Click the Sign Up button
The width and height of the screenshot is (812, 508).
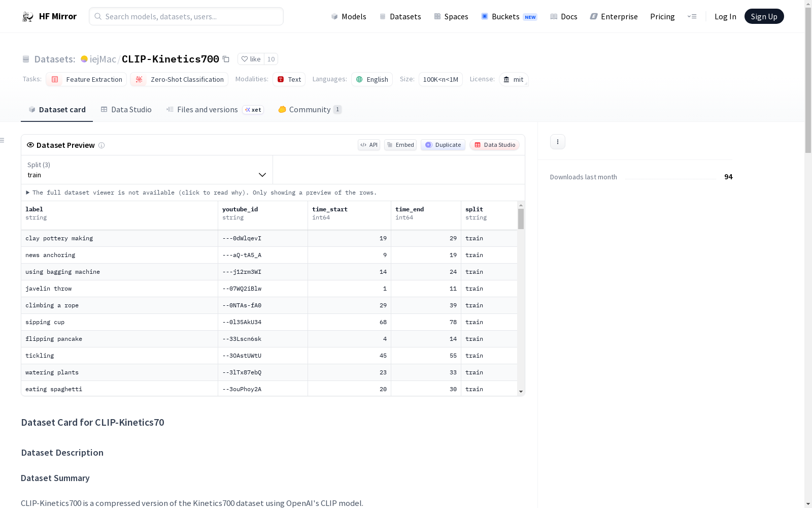coord(764,16)
